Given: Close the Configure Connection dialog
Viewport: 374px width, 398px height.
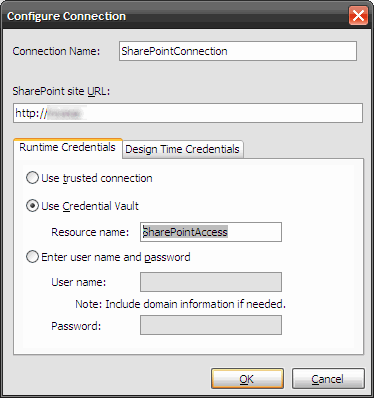Looking at the screenshot, I should coord(358,16).
